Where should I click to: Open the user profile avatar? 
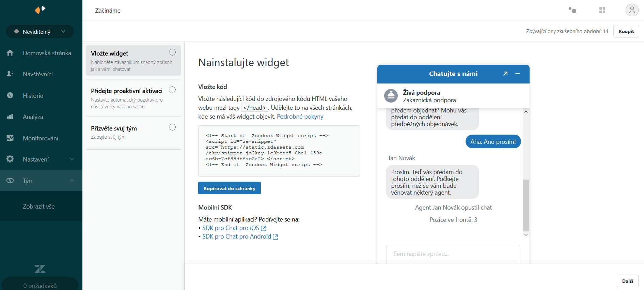(632, 10)
